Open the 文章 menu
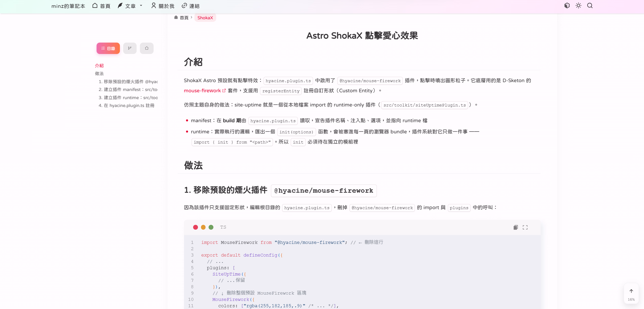 coord(127,6)
